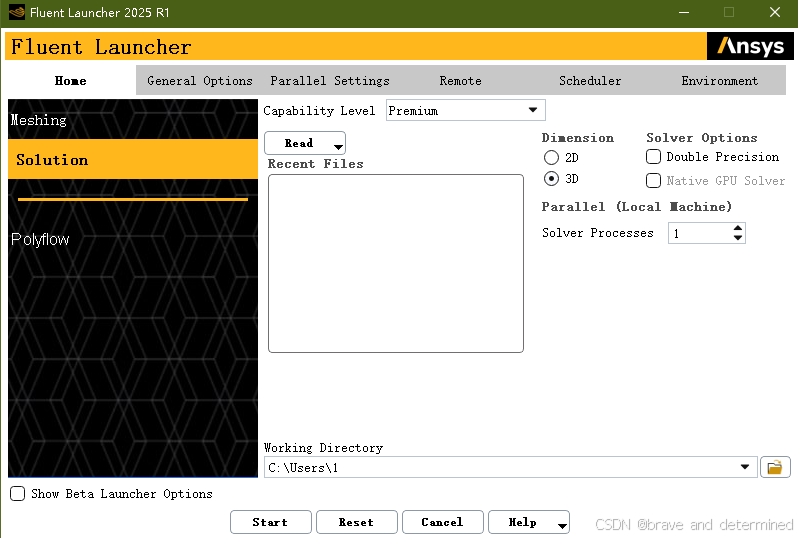Click the Reset button

click(x=356, y=522)
